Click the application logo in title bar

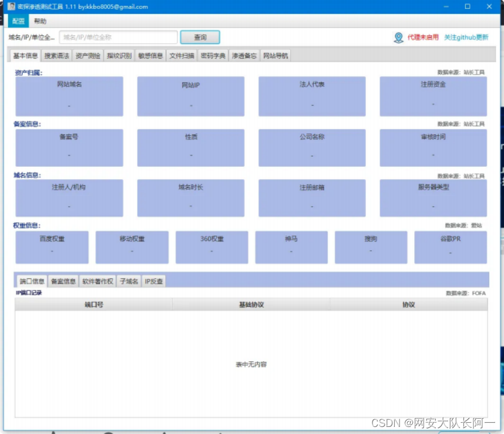pos(11,6)
